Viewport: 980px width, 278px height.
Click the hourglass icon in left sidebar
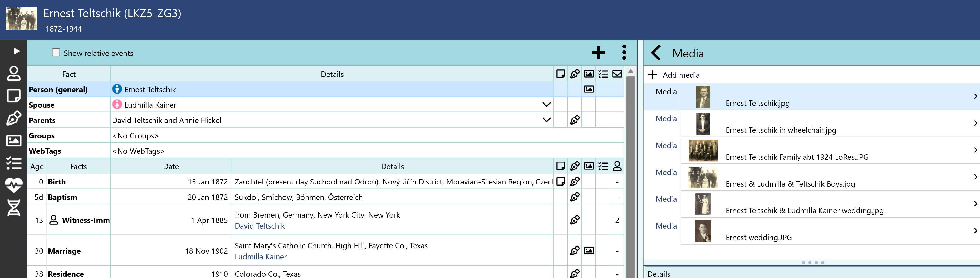(14, 208)
